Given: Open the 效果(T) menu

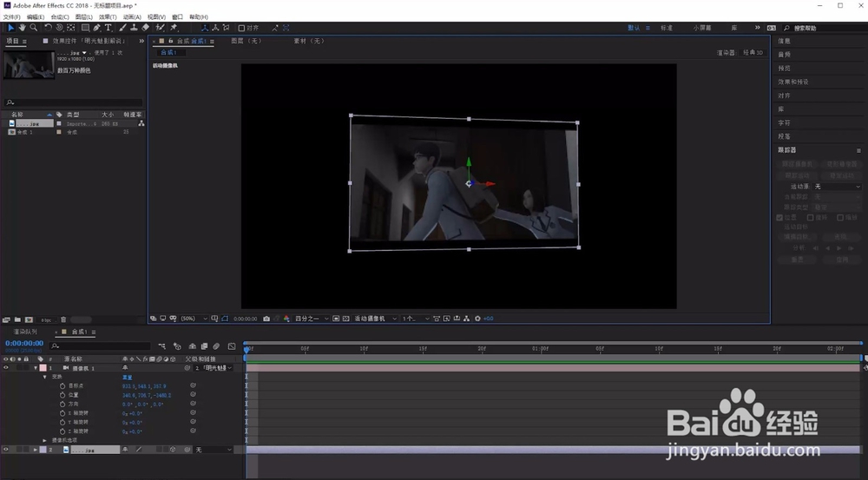Looking at the screenshot, I should (108, 17).
